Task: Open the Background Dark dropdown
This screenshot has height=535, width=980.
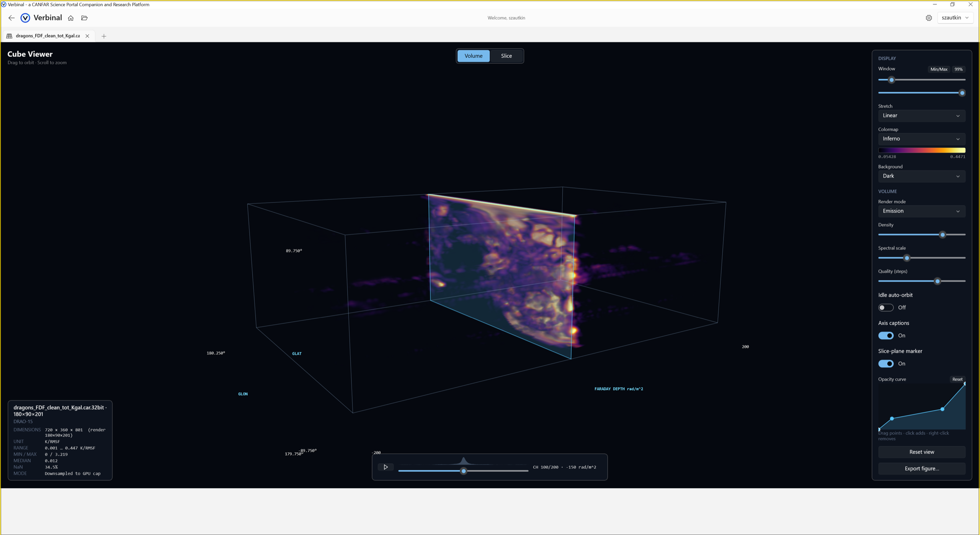Action: tap(921, 176)
